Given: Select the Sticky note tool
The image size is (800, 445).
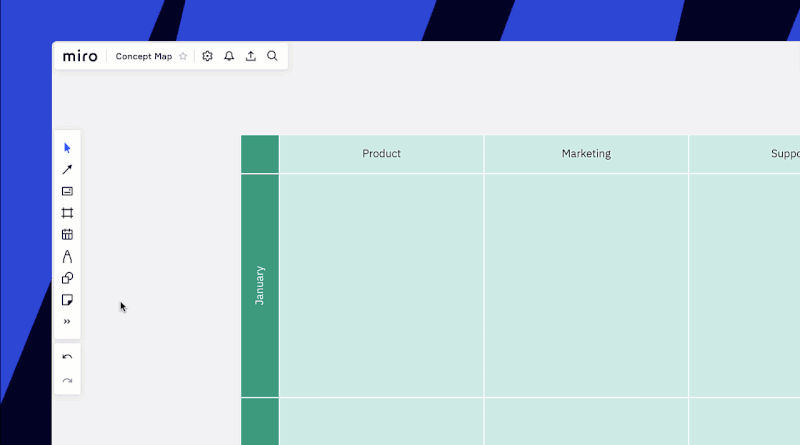Looking at the screenshot, I should 67,300.
